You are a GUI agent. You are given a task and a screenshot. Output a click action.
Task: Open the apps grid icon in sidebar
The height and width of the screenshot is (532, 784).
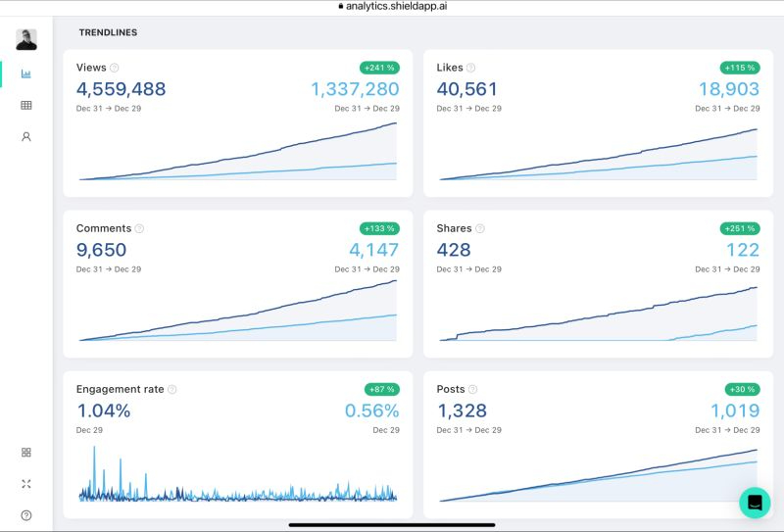coord(26,453)
